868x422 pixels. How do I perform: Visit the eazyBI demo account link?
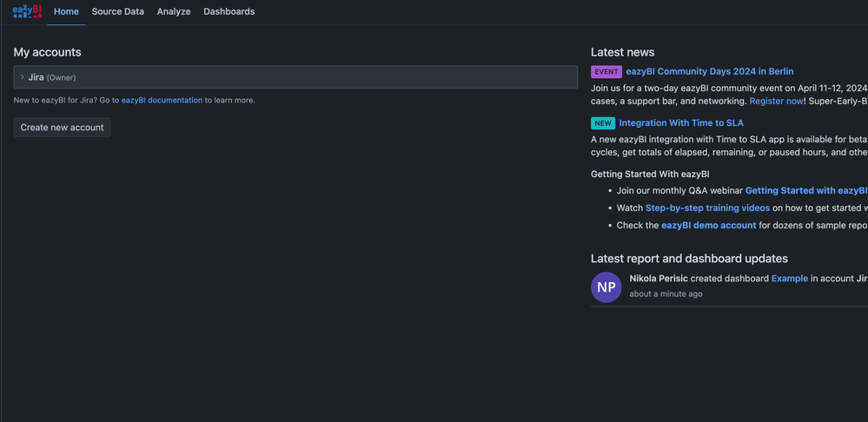point(709,226)
